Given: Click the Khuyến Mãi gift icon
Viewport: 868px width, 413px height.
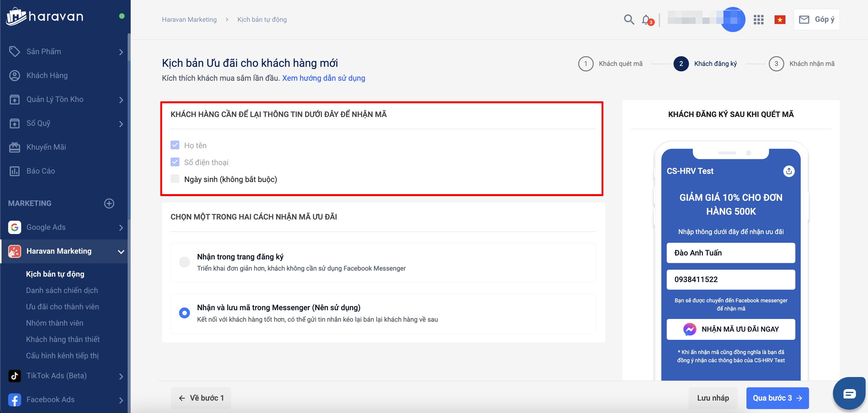Looking at the screenshot, I should [x=15, y=147].
